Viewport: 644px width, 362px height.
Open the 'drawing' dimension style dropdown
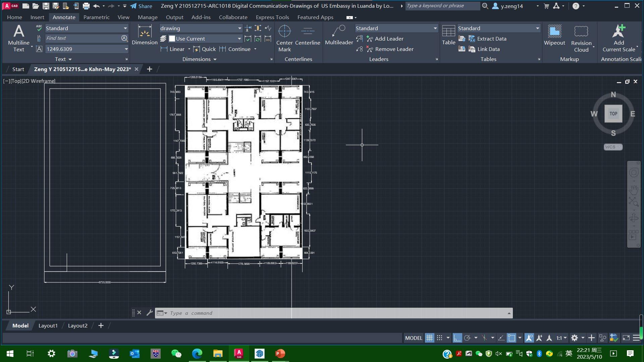tap(239, 28)
